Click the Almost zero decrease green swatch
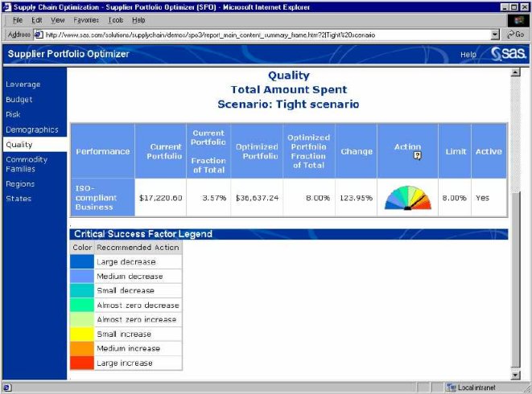 tap(82, 306)
